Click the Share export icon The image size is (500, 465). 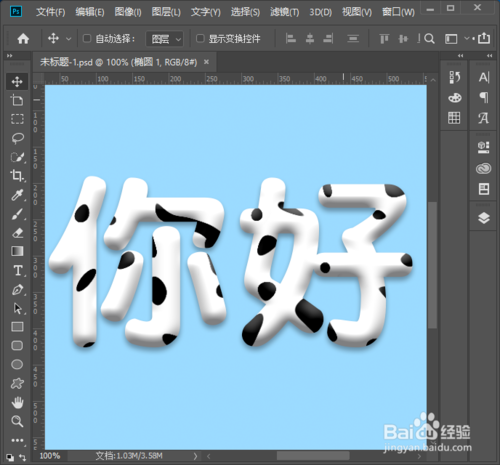(x=484, y=38)
